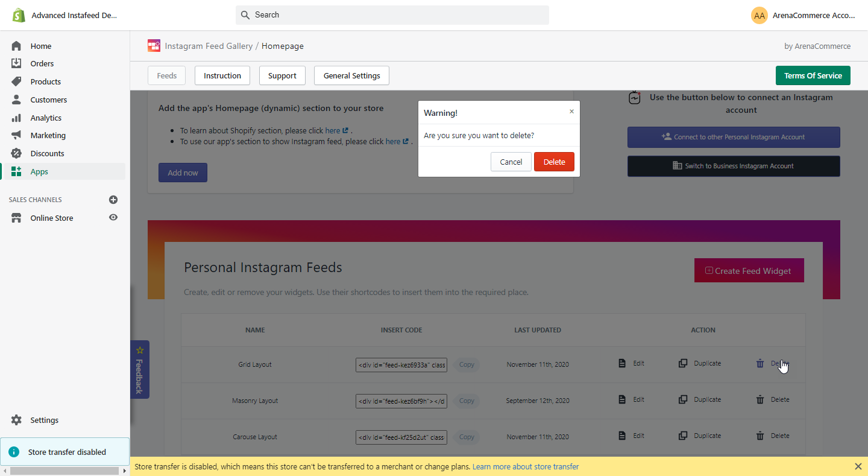Screen dimensions: 868x476
Task: View online store via eye icon
Action: click(113, 217)
